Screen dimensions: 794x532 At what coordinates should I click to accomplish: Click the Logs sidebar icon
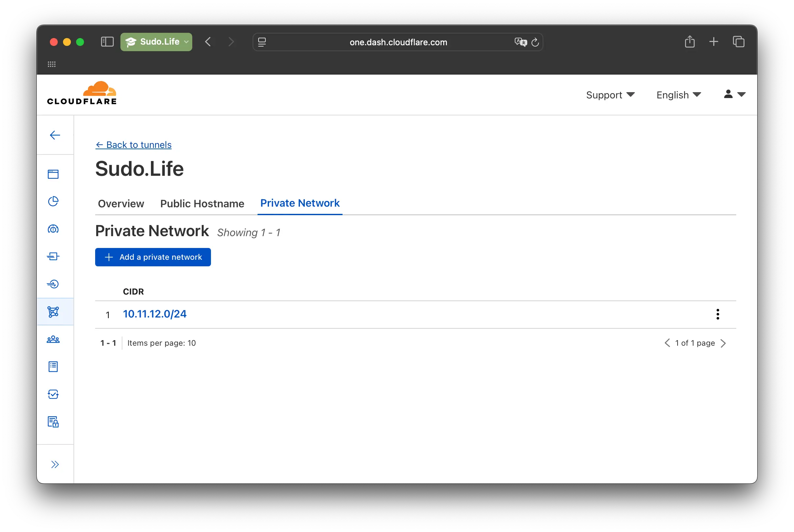[53, 366]
